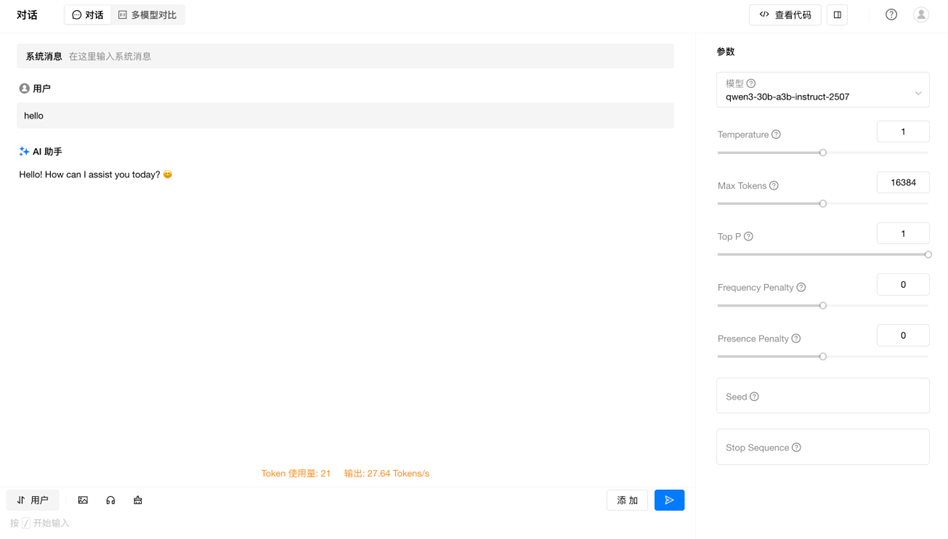Open the user profile avatar
This screenshot has width=948, height=539.
pos(921,15)
